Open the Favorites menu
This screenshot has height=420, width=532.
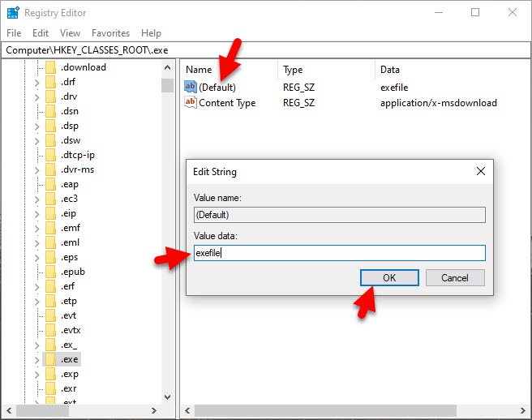[110, 33]
